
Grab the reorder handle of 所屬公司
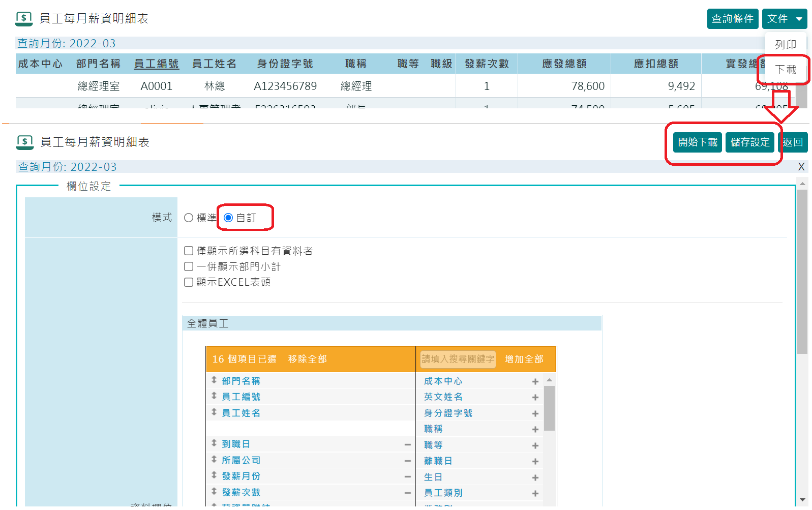pos(214,459)
